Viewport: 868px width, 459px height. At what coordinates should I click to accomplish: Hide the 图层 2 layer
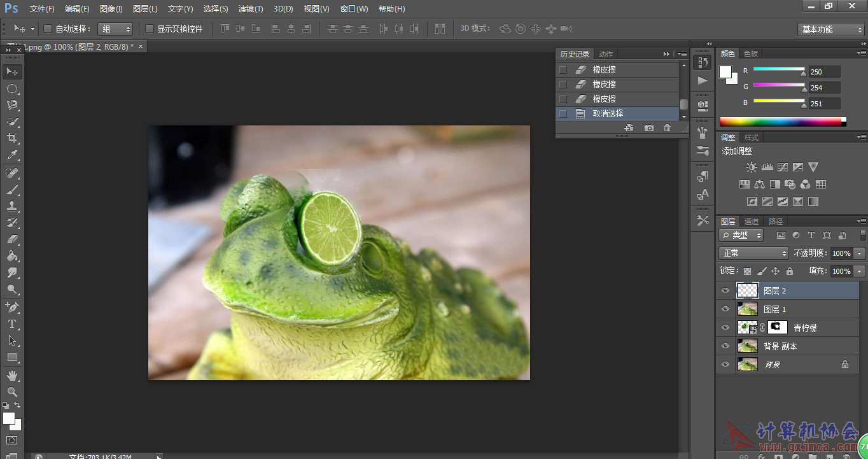(725, 291)
